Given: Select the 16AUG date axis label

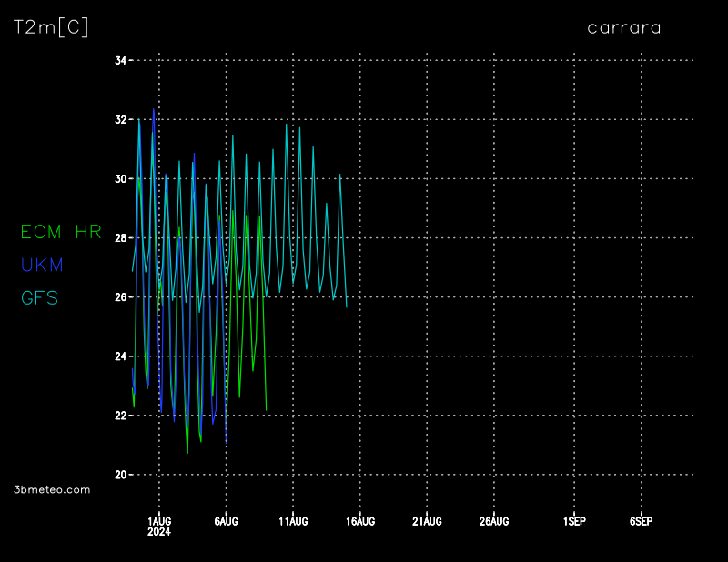Looking at the screenshot, I should pyautogui.click(x=360, y=521).
